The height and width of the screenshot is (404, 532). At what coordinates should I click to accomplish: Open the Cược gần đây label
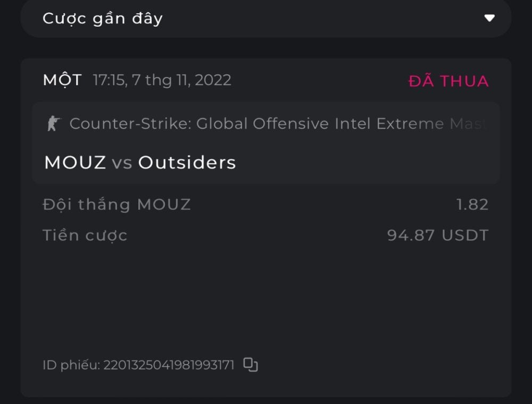tap(102, 19)
